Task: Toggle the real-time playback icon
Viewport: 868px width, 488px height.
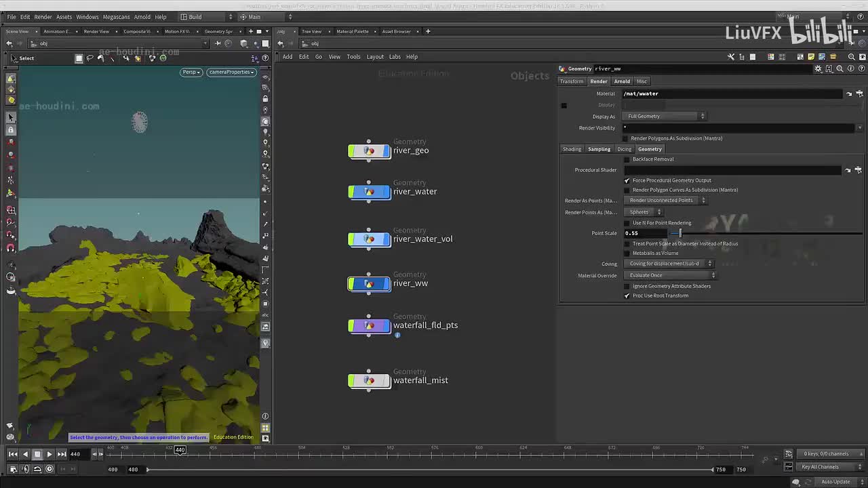Action: click(x=50, y=469)
